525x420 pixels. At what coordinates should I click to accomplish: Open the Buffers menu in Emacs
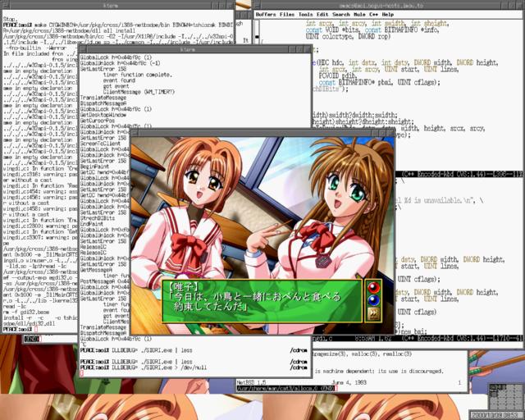coord(266,15)
